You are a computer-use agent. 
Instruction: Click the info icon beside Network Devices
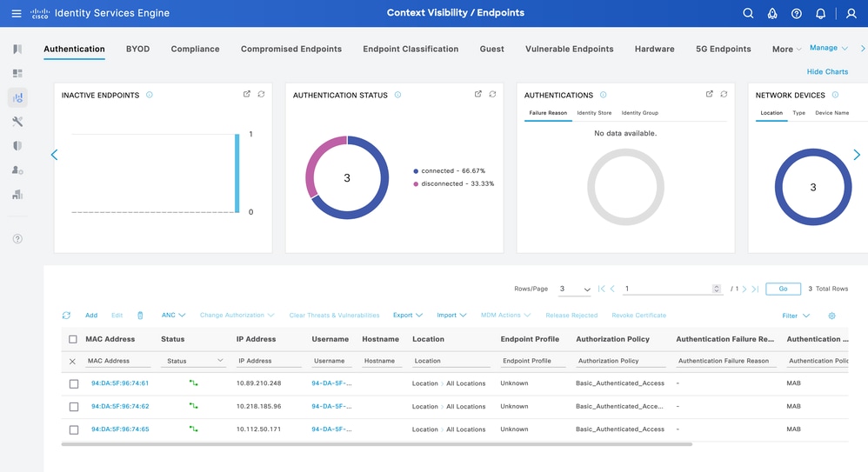click(x=835, y=95)
